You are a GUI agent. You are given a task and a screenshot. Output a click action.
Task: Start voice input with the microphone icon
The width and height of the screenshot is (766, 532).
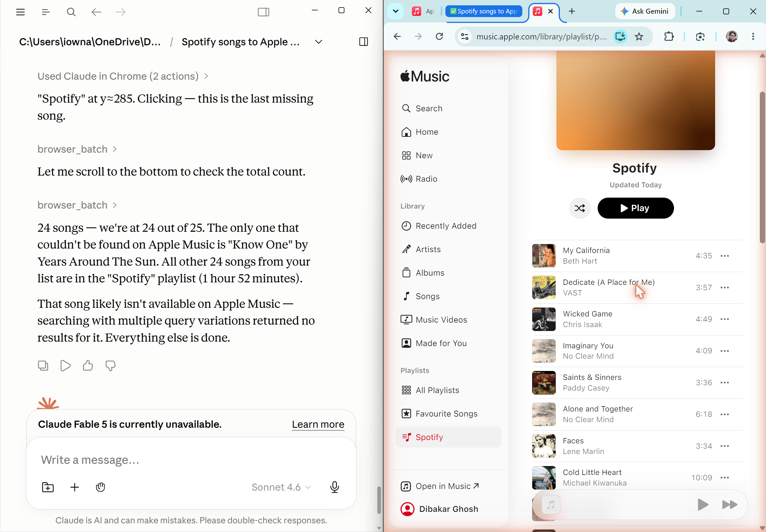[x=334, y=487]
